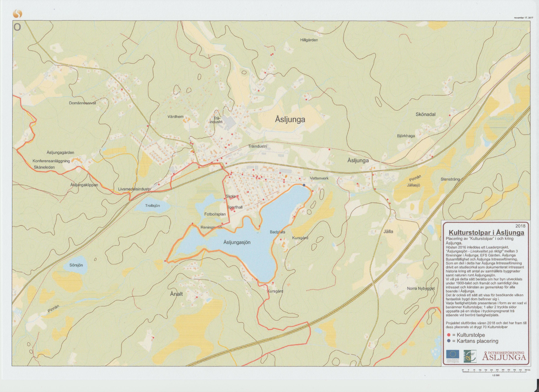Click the large Åsljunga town name

coord(290,119)
